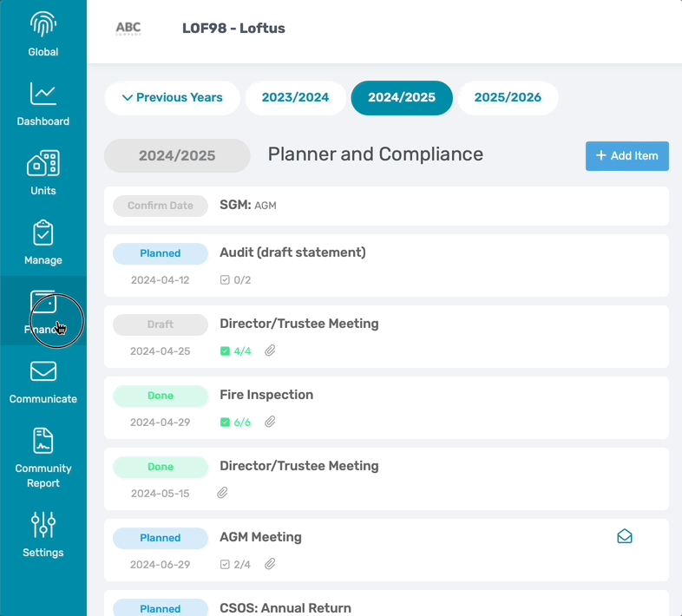
Task: Open the Fire Inspection item title
Action: click(x=266, y=395)
